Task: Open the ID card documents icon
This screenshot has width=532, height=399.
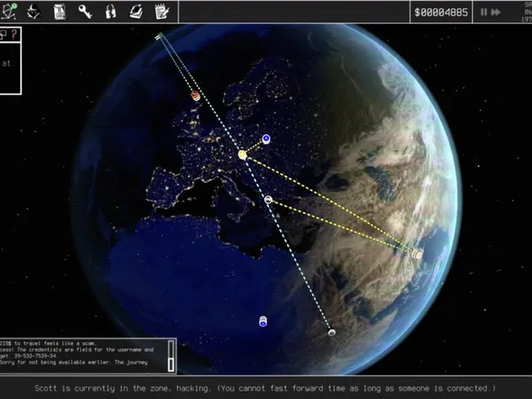Action: coord(59,12)
